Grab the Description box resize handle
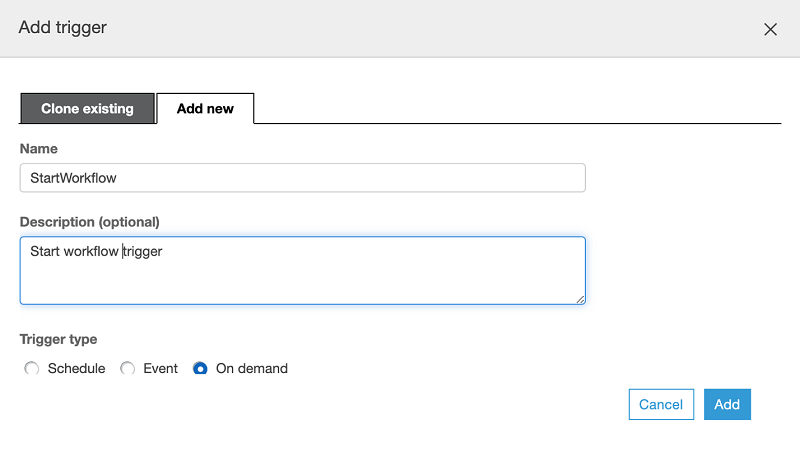The height and width of the screenshot is (462, 800). [x=580, y=298]
